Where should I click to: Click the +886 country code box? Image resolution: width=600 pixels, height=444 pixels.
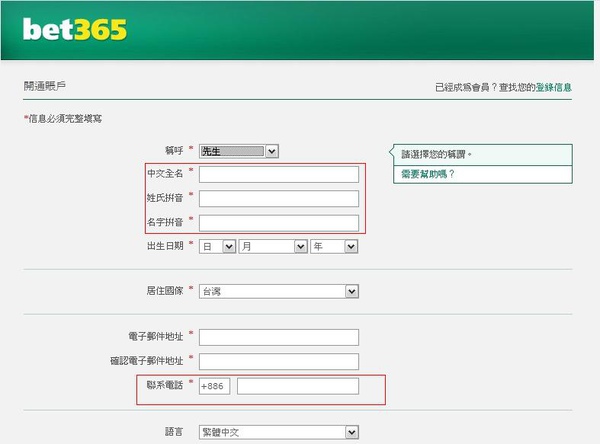(x=214, y=386)
